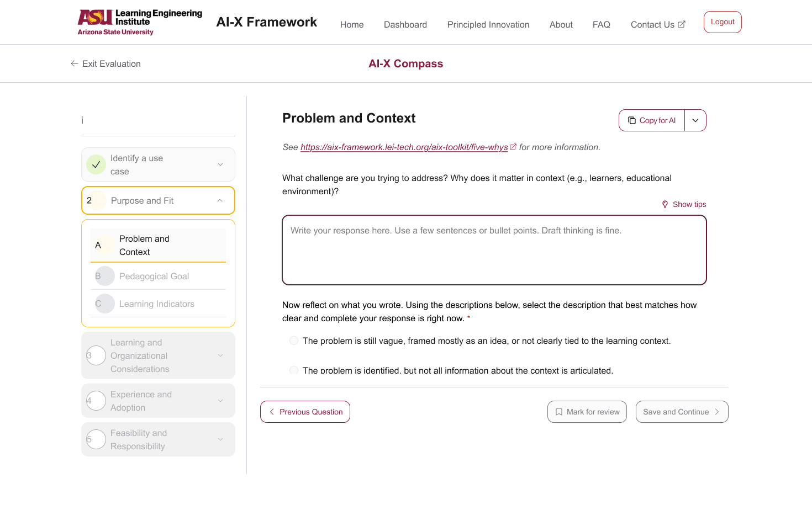Expand the Identify a use case section
The width and height of the screenshot is (812, 505).
coord(220,164)
